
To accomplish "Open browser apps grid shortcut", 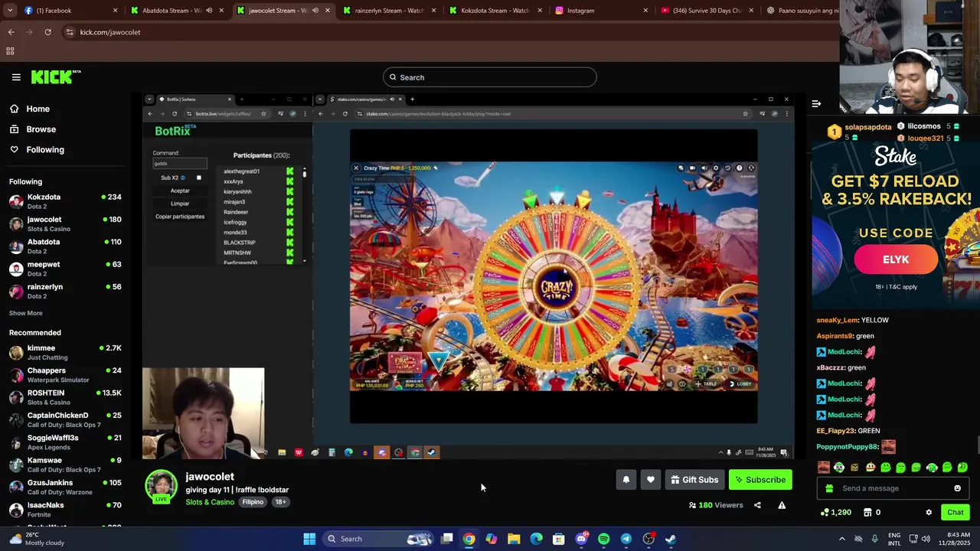I will click(x=10, y=51).
